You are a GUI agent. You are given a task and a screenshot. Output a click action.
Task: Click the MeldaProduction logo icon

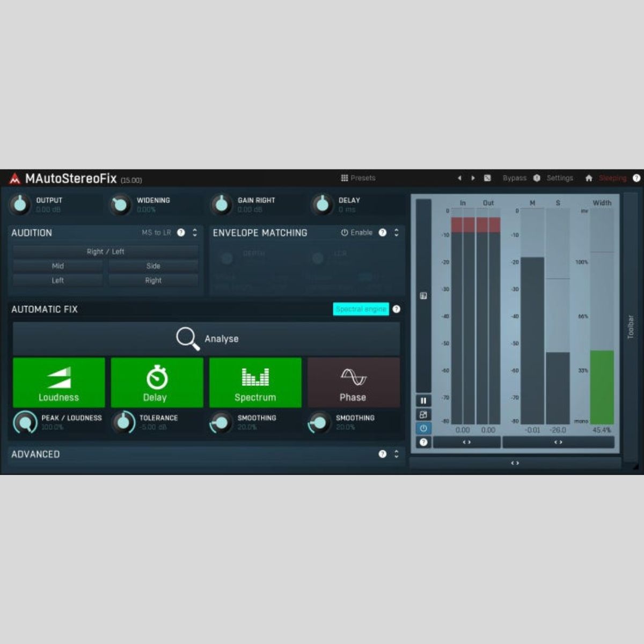tap(14, 178)
